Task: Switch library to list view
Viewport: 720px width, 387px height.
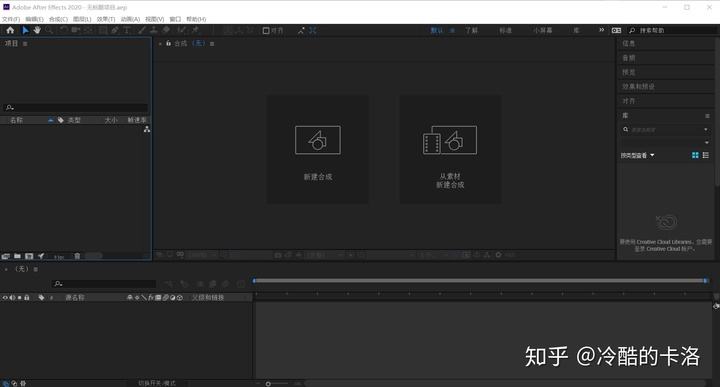Action: pos(706,155)
